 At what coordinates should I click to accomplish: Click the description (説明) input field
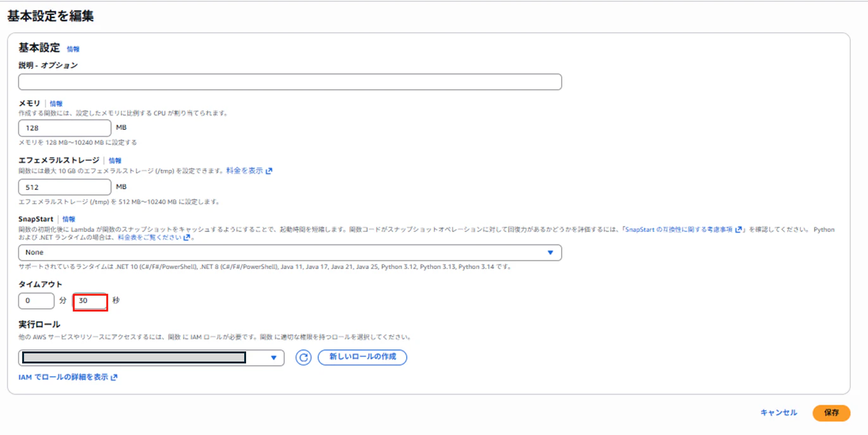point(290,82)
